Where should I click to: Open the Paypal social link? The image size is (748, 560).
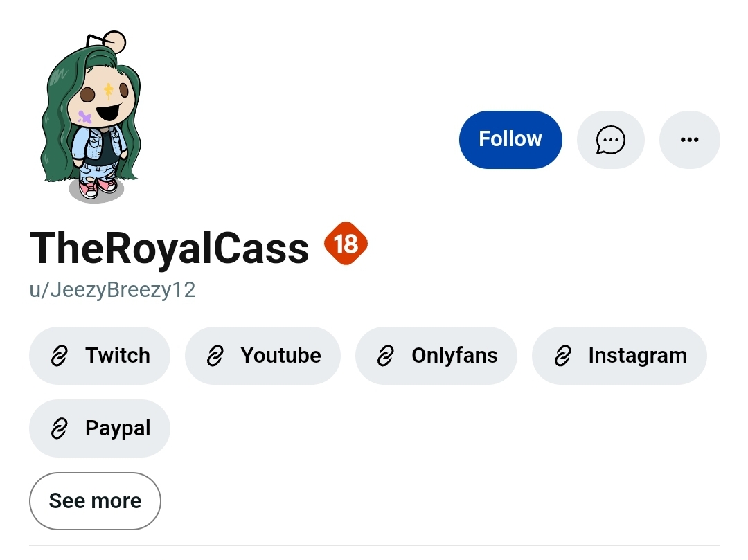tap(117, 429)
